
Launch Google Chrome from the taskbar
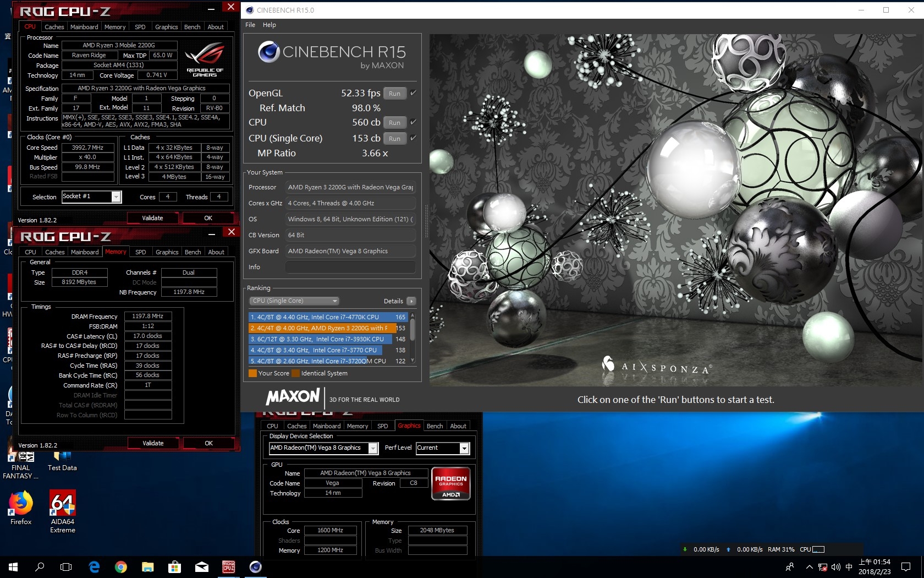pyautogui.click(x=121, y=566)
